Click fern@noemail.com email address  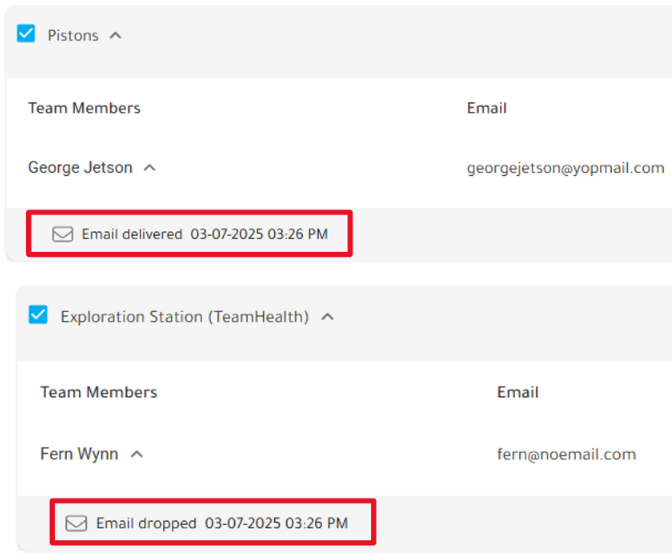(567, 454)
